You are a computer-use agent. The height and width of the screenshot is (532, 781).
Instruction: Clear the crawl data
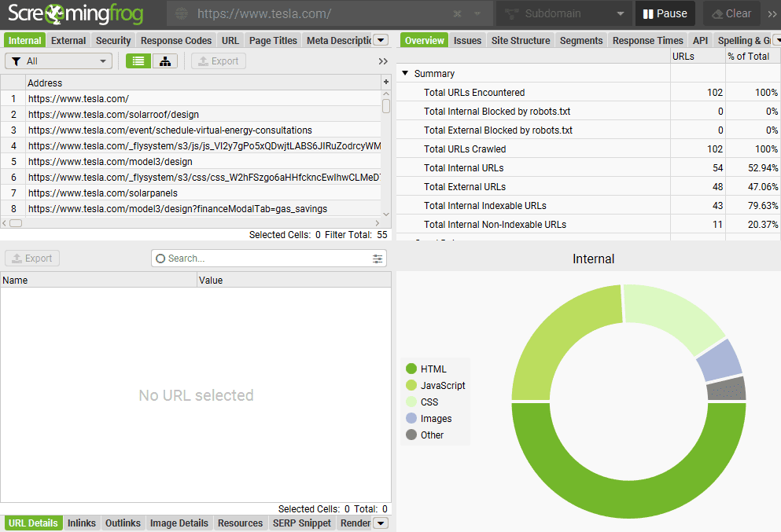pyautogui.click(x=731, y=13)
